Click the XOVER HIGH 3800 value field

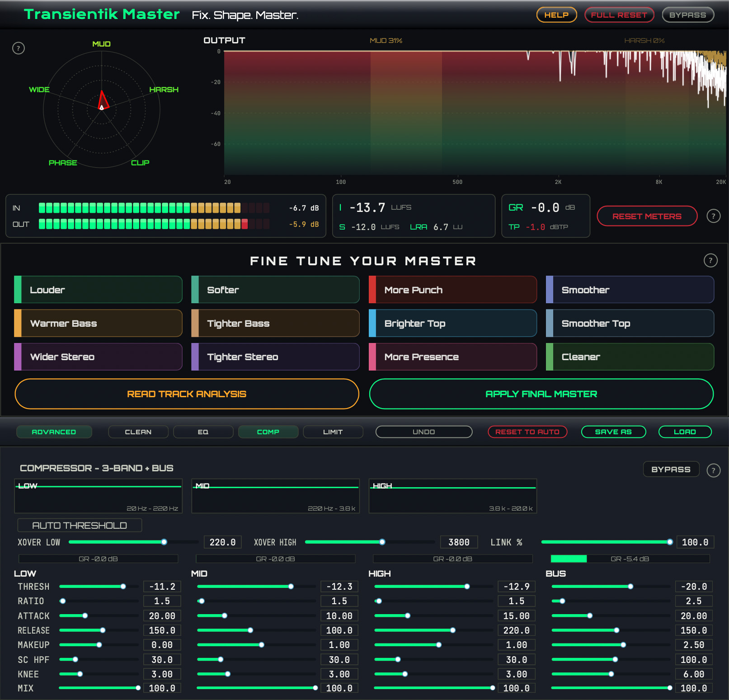click(459, 542)
